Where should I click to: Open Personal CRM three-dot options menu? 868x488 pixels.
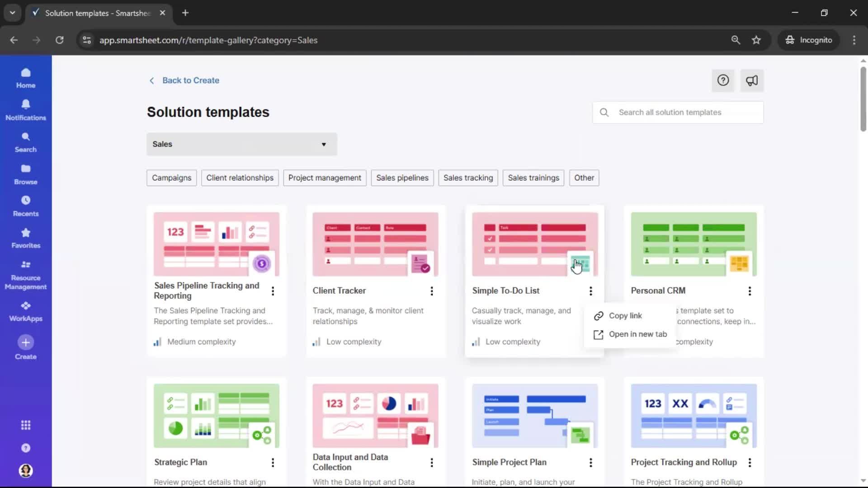(x=750, y=291)
